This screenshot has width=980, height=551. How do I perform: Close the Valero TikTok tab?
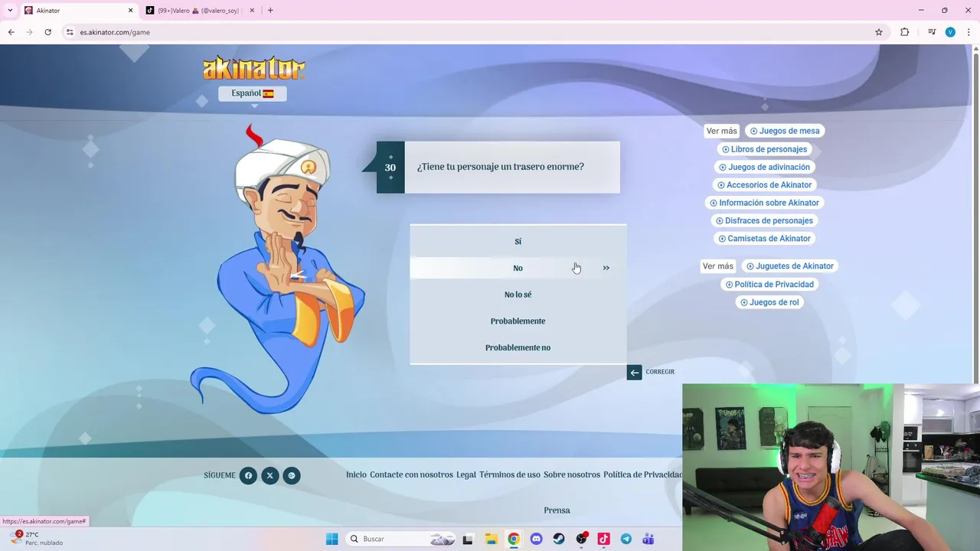[x=252, y=11]
